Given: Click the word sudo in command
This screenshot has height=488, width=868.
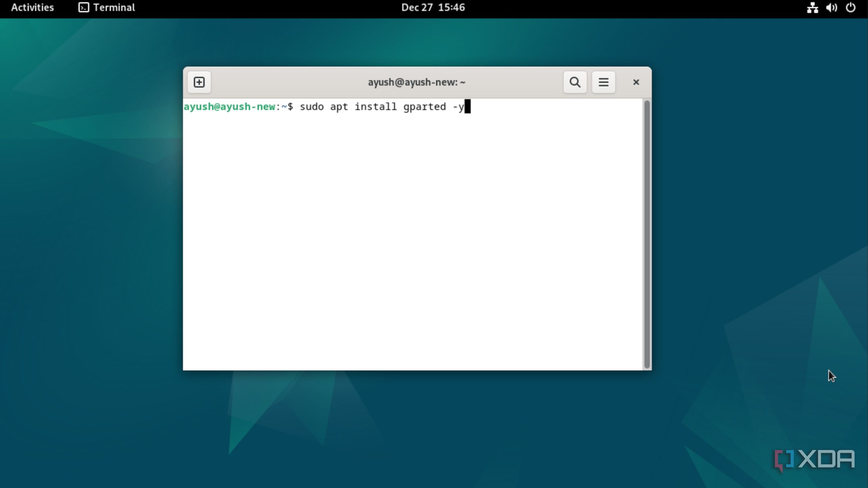Looking at the screenshot, I should 312,107.
